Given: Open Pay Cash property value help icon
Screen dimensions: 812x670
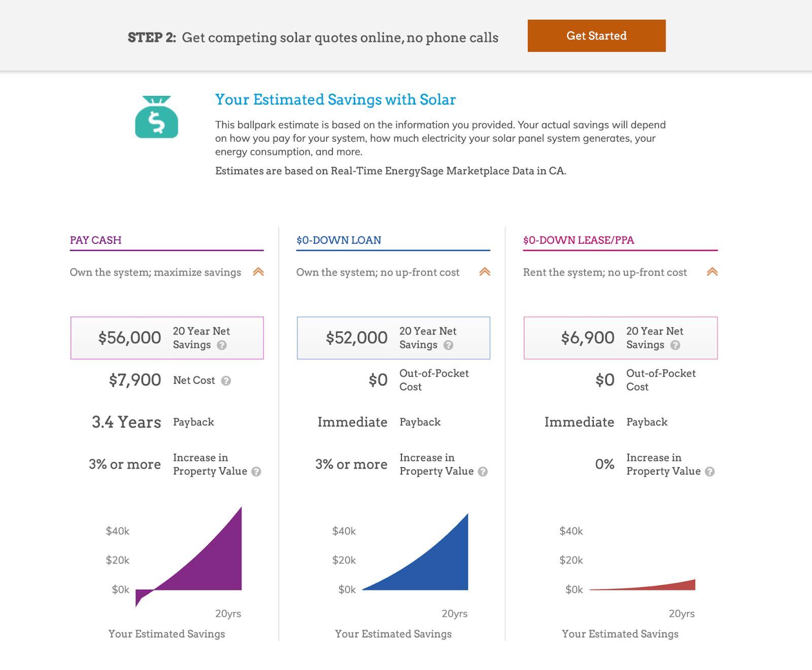Looking at the screenshot, I should coord(256,472).
